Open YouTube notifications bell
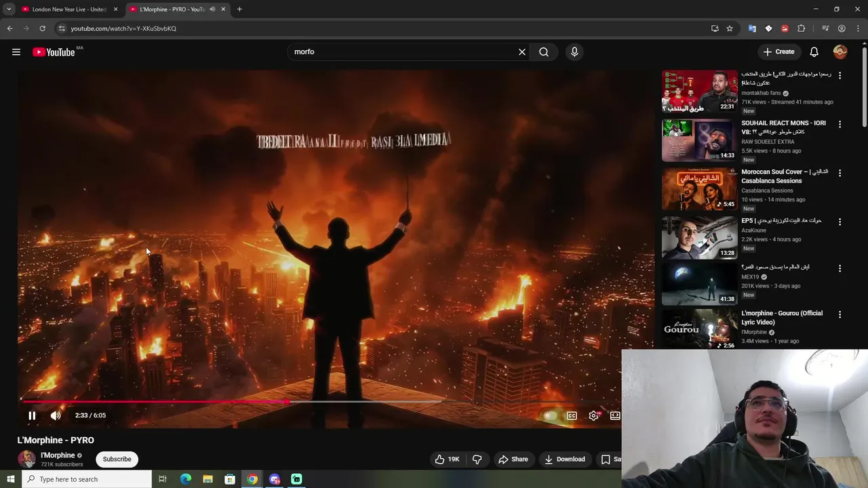 tap(814, 52)
